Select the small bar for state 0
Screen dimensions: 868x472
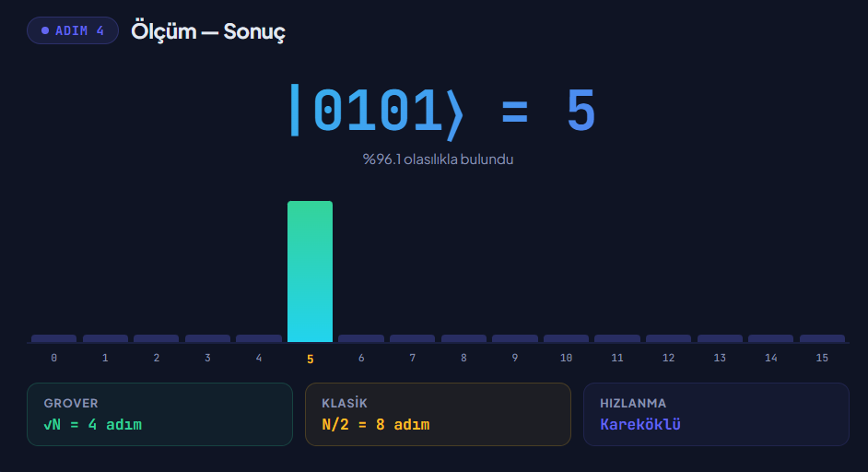[53, 338]
